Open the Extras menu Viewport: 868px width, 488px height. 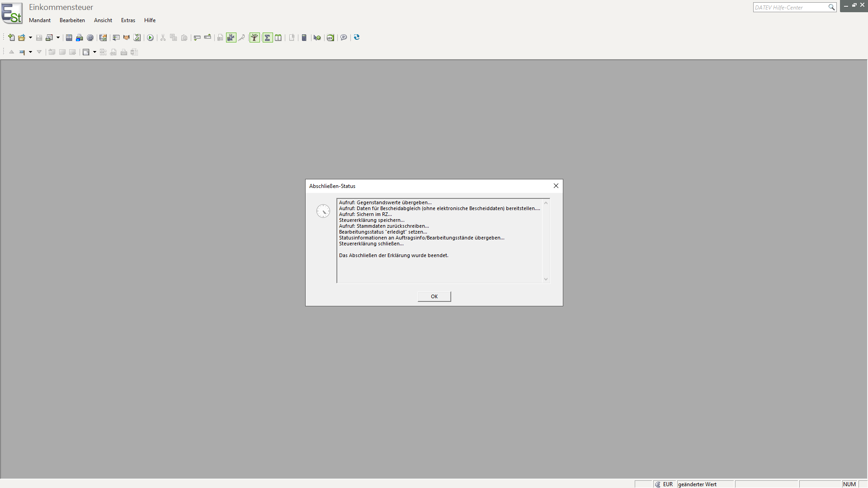(128, 20)
